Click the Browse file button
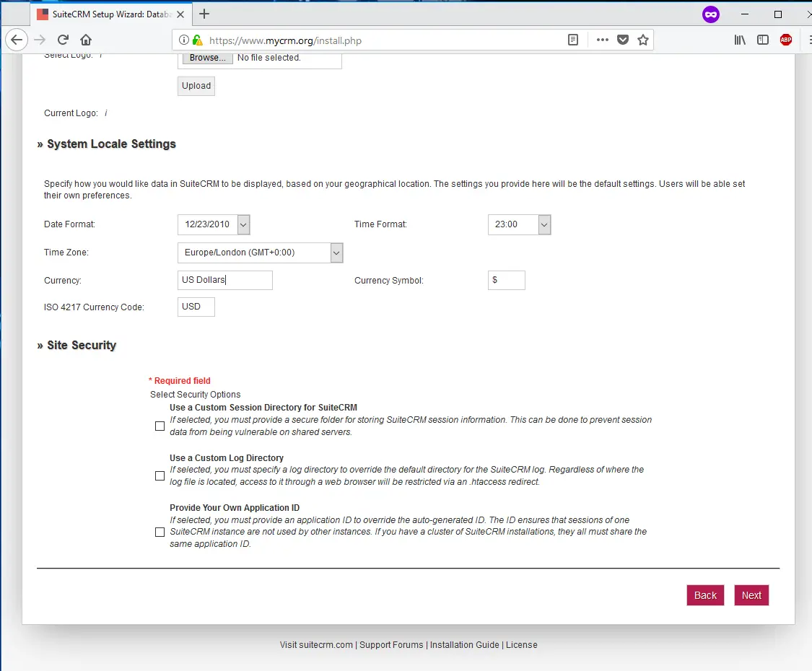812x671 pixels. pos(208,58)
